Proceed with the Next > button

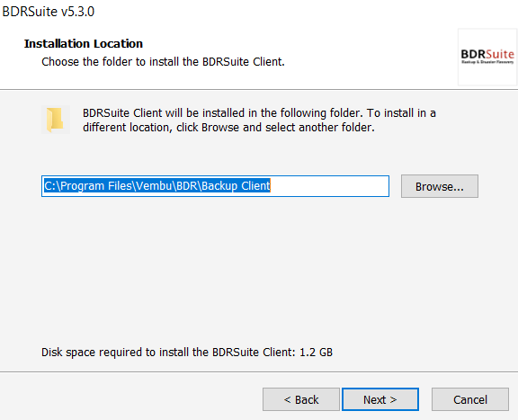pos(380,399)
